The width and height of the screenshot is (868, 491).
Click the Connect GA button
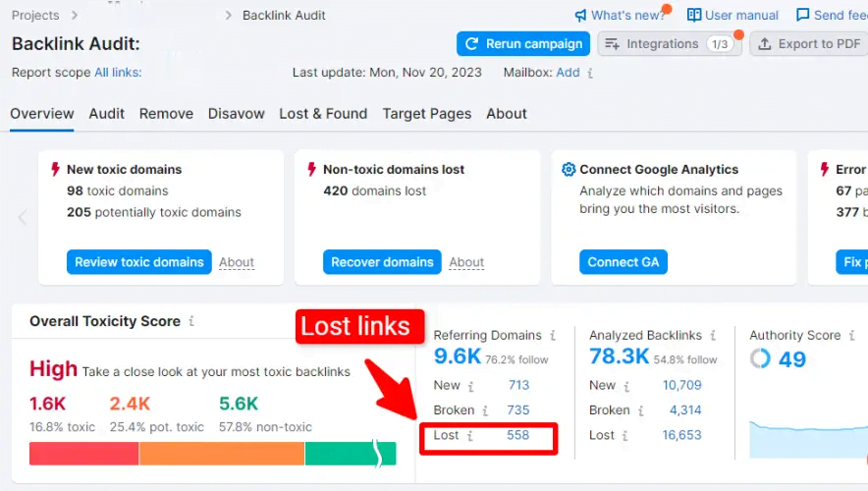(624, 262)
